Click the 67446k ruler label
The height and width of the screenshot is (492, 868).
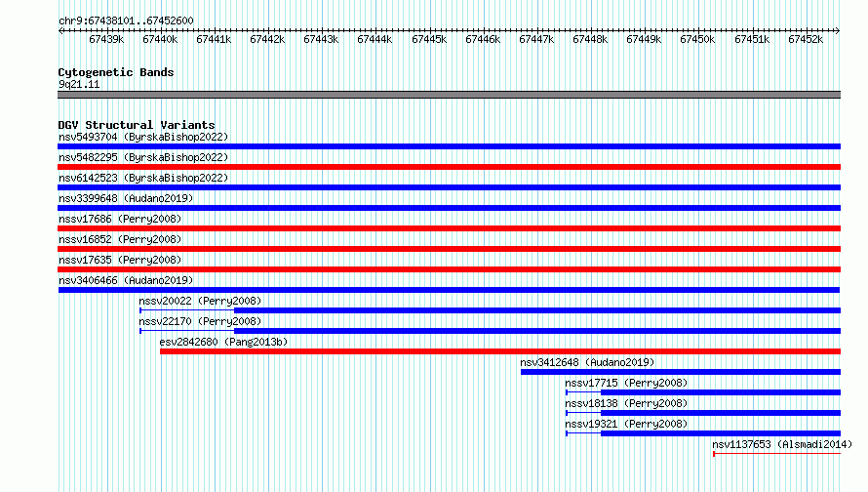pos(483,39)
